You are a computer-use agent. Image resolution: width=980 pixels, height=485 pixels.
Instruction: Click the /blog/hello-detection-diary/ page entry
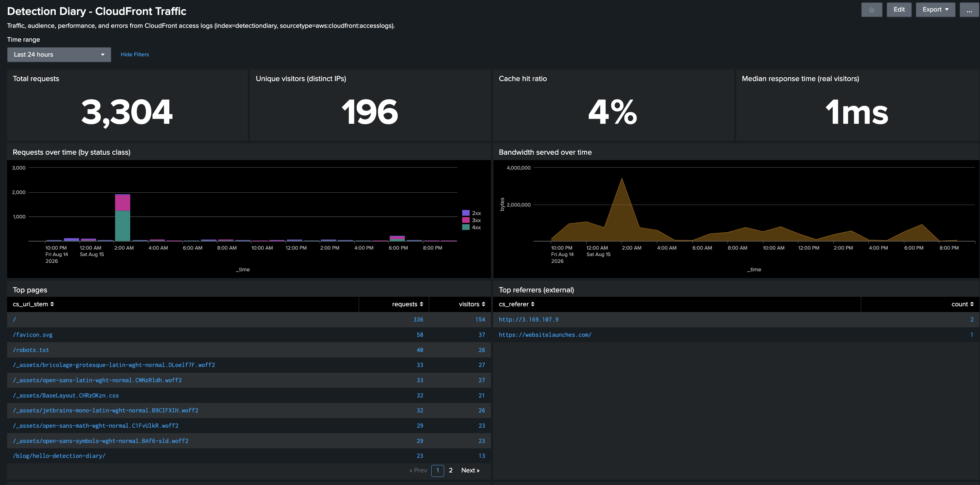coord(59,456)
